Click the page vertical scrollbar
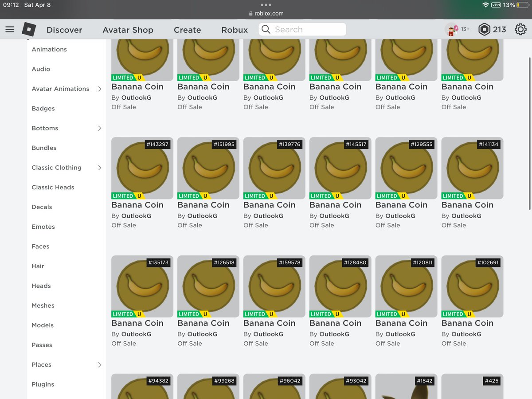Viewport: 532px width, 399px height. [x=530, y=133]
